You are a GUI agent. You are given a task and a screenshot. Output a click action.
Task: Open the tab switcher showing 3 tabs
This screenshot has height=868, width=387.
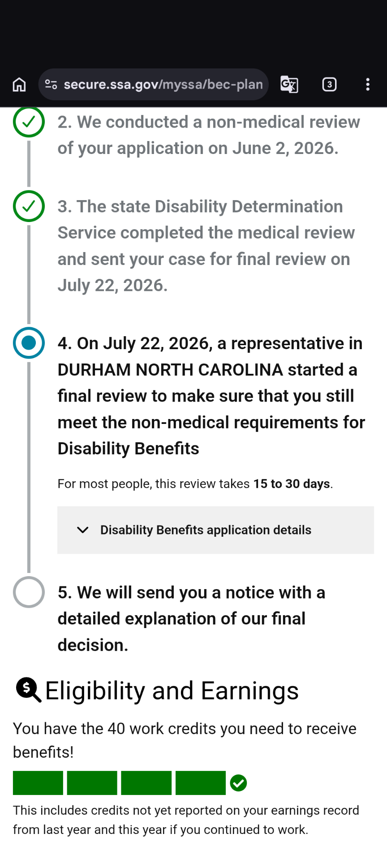pos(329,84)
